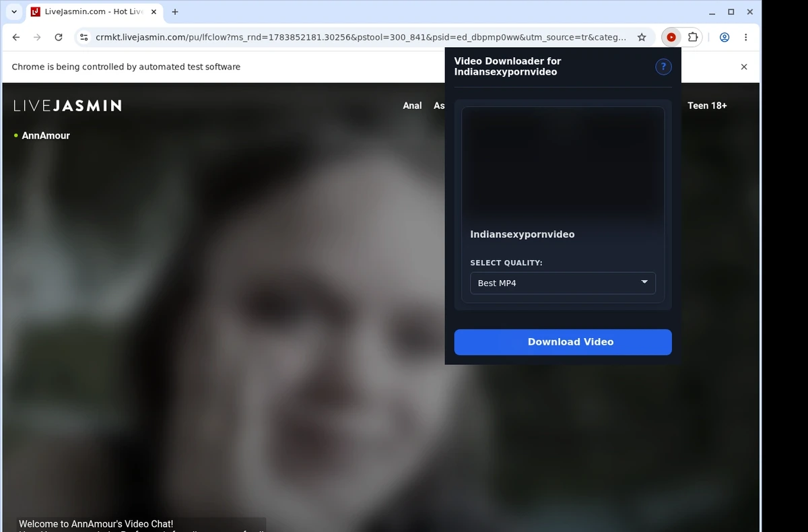Click the Video Downloader popup header text
The image size is (808, 532).
click(508, 66)
